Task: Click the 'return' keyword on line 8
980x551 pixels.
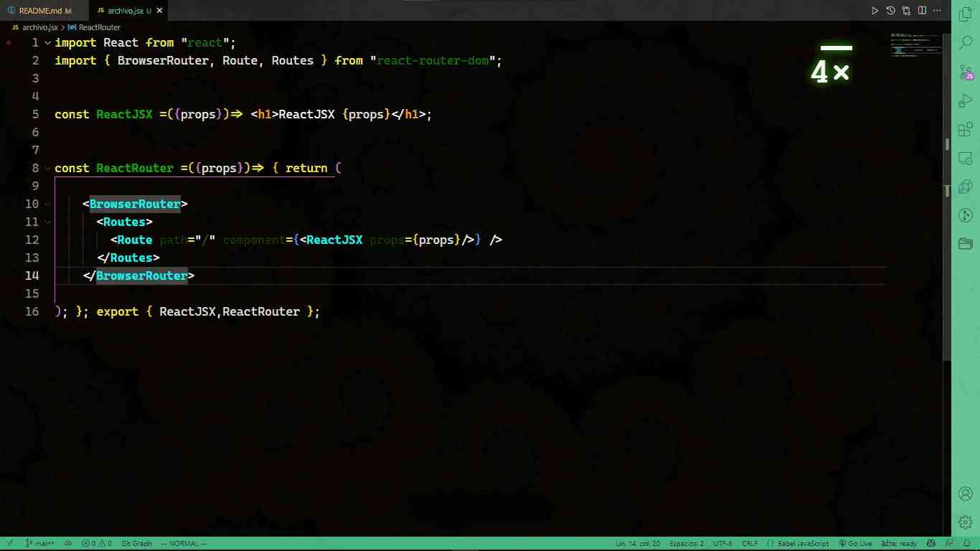Action: click(306, 169)
